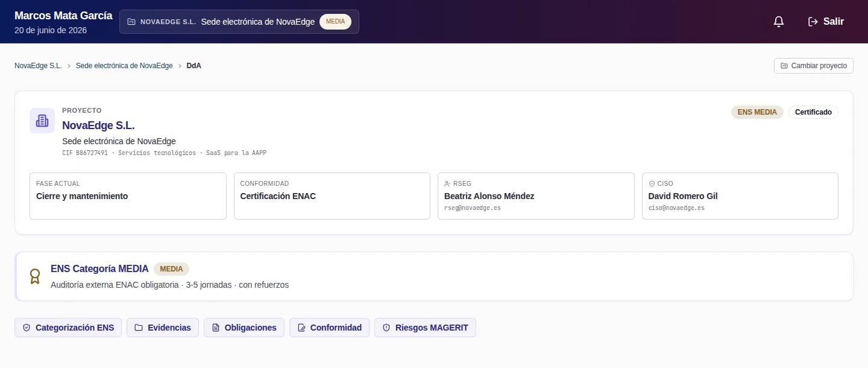Image resolution: width=868 pixels, height=368 pixels.
Task: Select the Fase actual card
Action: (128, 196)
